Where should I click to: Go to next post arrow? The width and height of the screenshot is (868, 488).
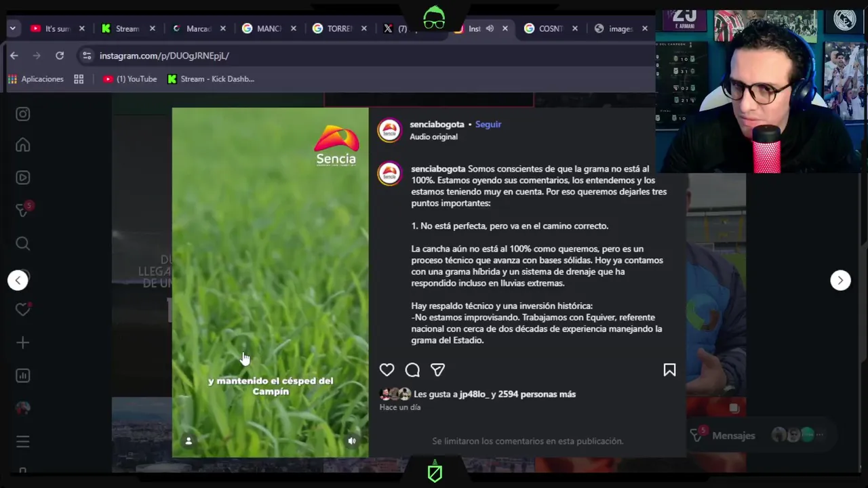[840, 280]
